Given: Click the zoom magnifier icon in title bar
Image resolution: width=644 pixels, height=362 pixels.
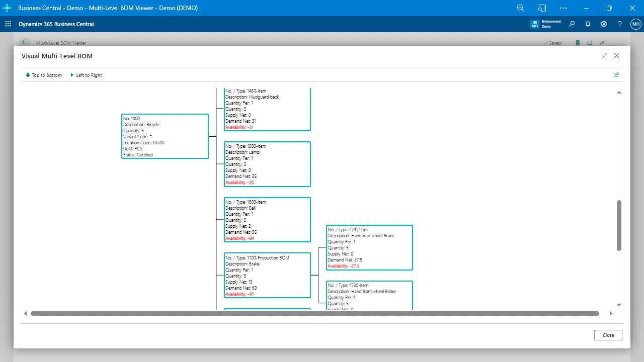Looking at the screenshot, I should click(x=521, y=8).
